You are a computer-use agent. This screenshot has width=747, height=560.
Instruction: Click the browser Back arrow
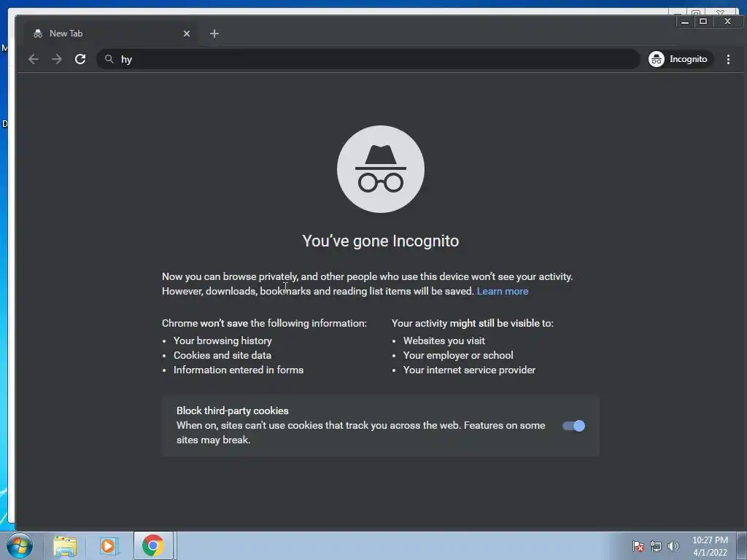pos(34,59)
